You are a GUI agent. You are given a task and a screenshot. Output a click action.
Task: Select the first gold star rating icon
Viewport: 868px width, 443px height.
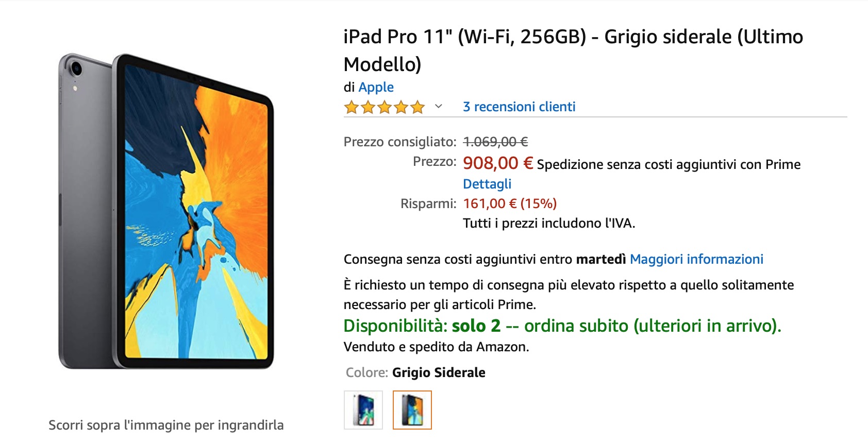pos(351,107)
